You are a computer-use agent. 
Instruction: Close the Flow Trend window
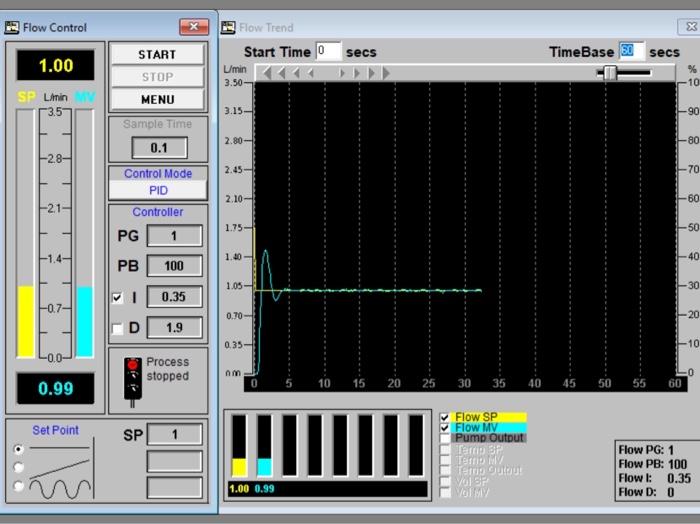click(689, 27)
